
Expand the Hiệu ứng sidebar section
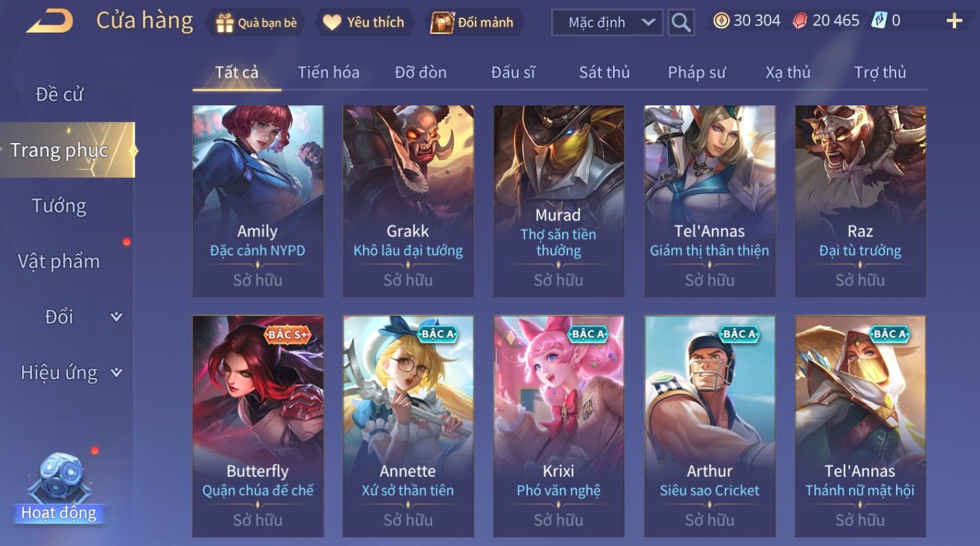pyautogui.click(x=116, y=372)
